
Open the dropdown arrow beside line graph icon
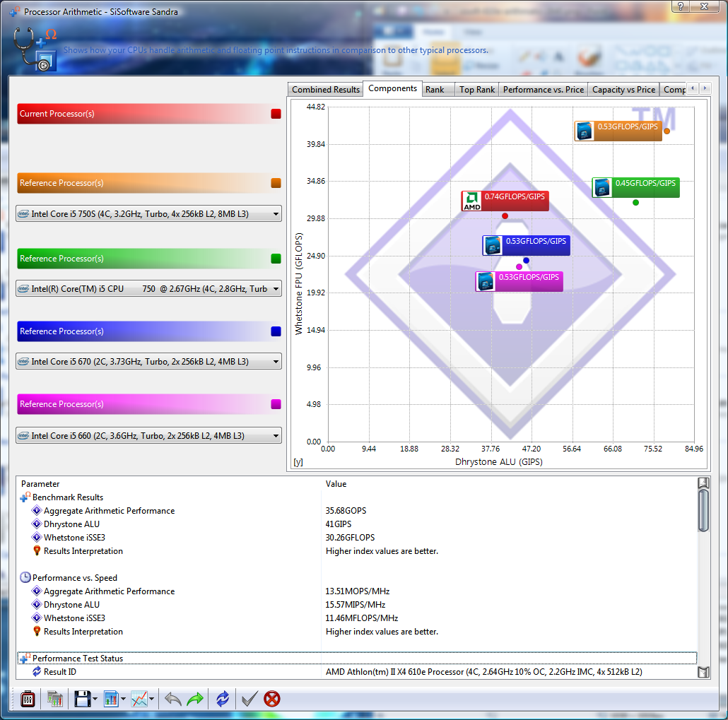point(151,699)
